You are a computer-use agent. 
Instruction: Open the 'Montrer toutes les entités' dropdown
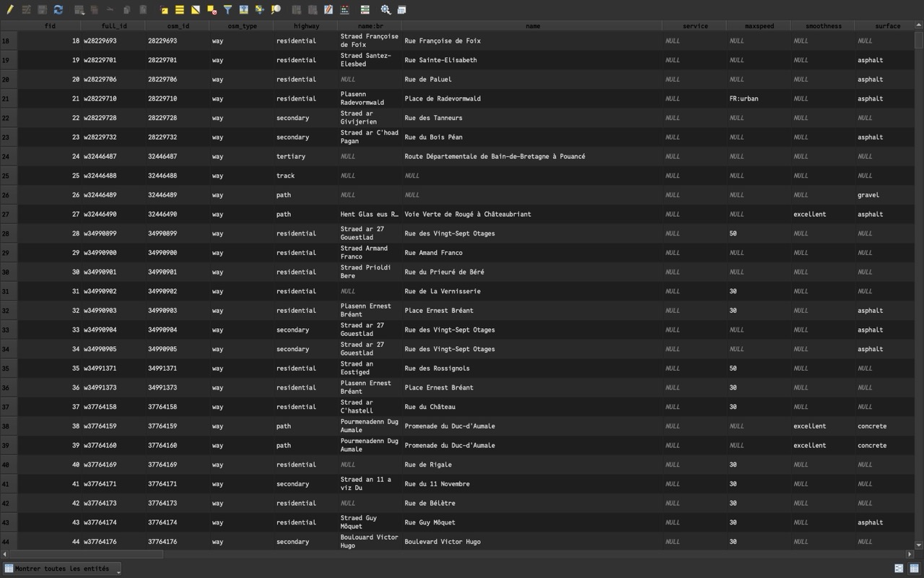coord(62,569)
